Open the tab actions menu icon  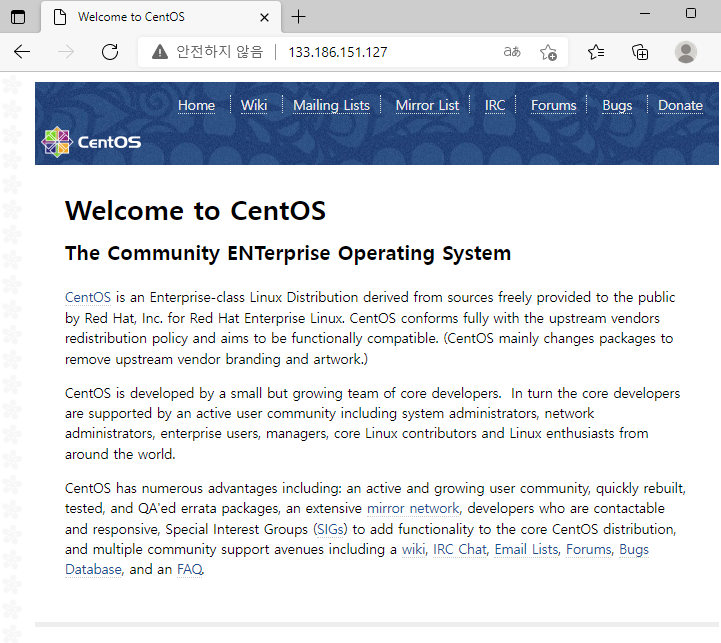tap(18, 17)
